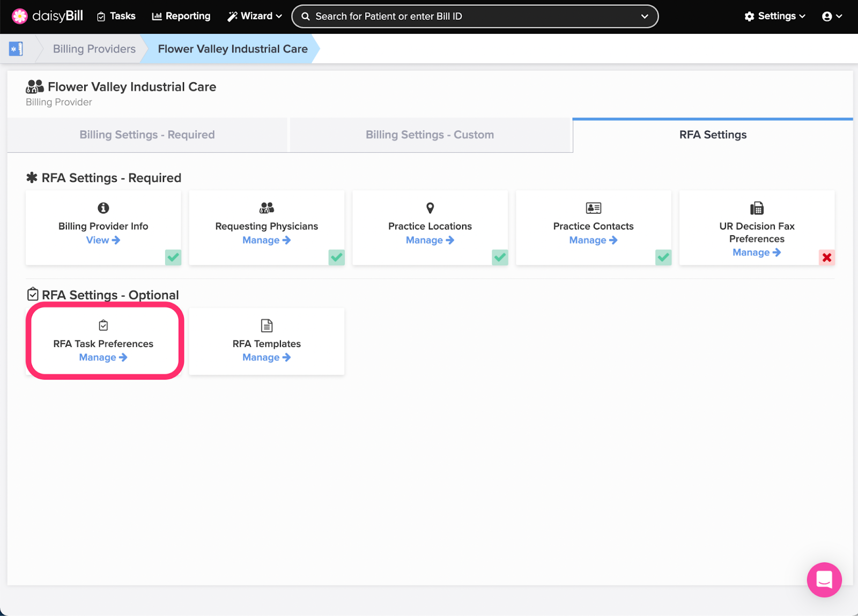Click the daisyBill flower logo
Screen dimensions: 858x616
pos(20,16)
